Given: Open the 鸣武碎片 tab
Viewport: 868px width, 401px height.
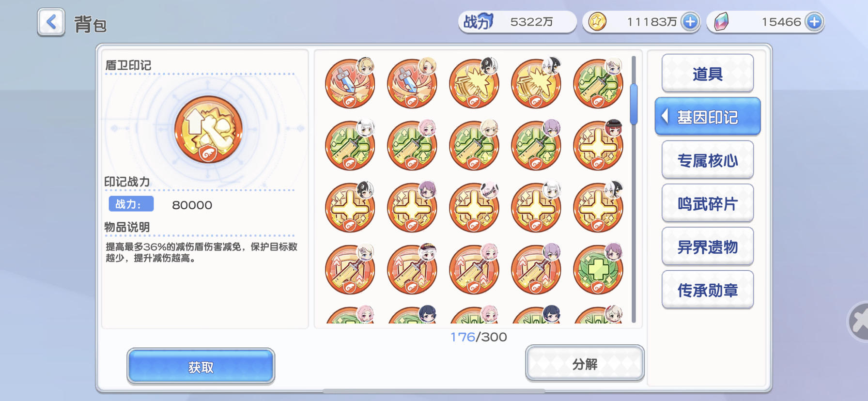Looking at the screenshot, I should point(708,203).
